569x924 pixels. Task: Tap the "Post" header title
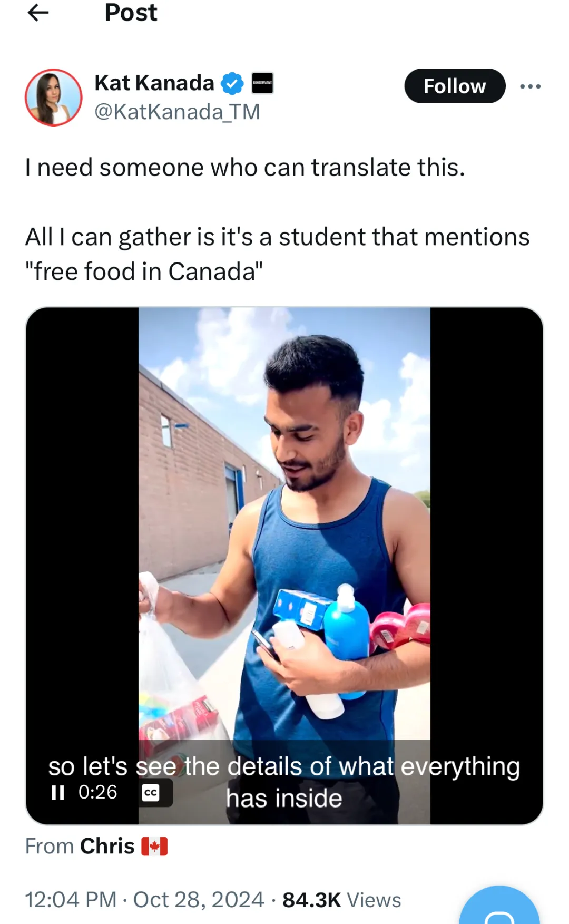pyautogui.click(x=131, y=13)
